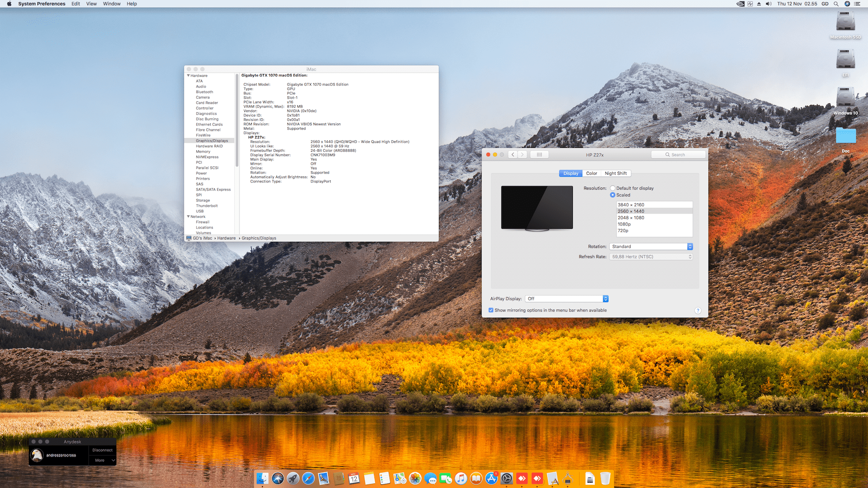The height and width of the screenshot is (488, 868).
Task: Select the Scaled resolution radio button
Action: tap(613, 195)
